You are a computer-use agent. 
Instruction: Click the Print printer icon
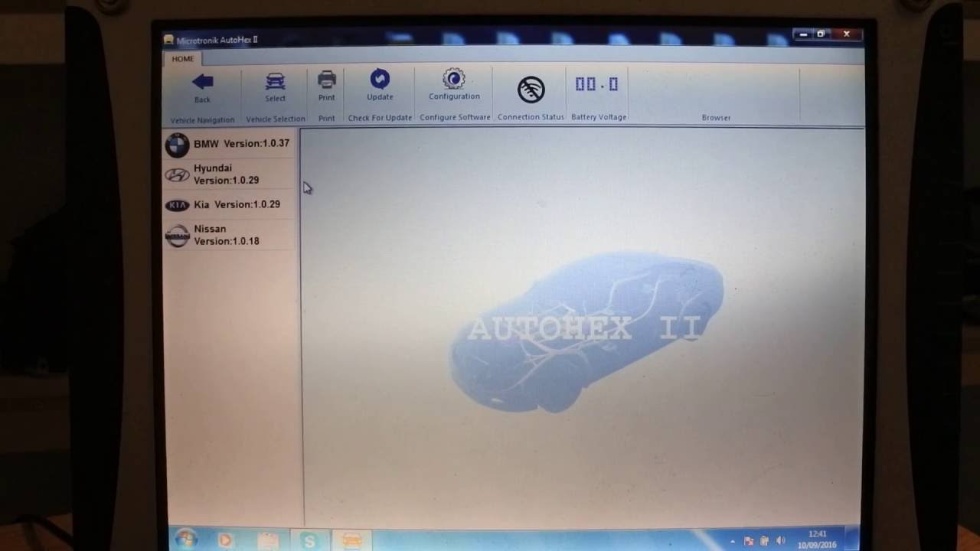tap(327, 80)
